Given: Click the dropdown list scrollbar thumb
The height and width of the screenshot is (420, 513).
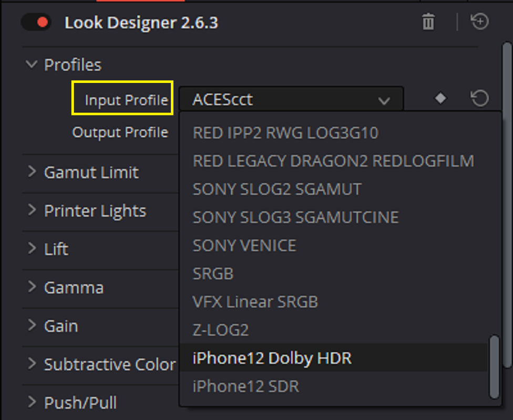Looking at the screenshot, I should (x=495, y=367).
